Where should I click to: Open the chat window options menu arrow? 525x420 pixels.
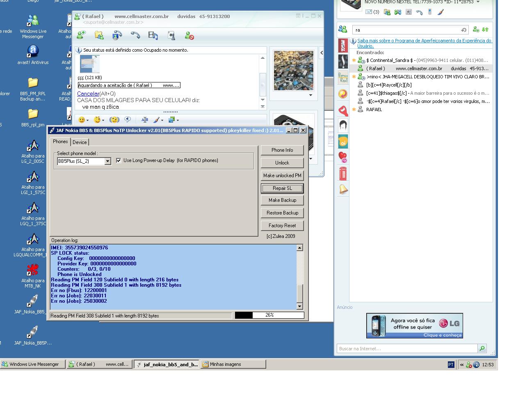tap(299, 16)
